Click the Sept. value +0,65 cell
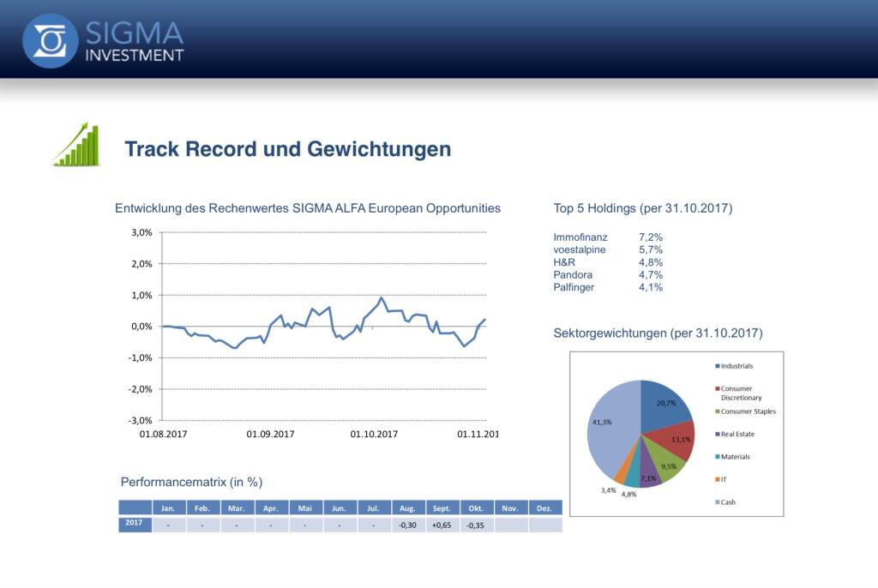Image resolution: width=878 pixels, height=588 pixels. [442, 525]
